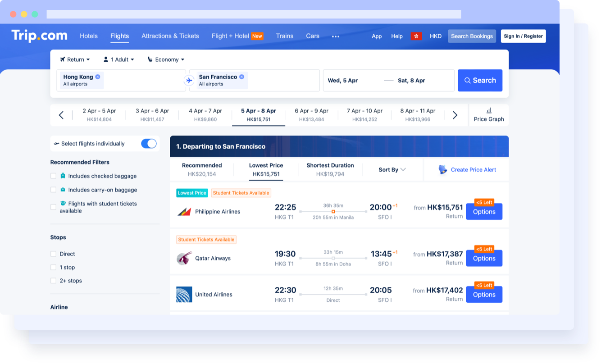
Task: Swap origin and destination airplane icon
Action: 189,80
